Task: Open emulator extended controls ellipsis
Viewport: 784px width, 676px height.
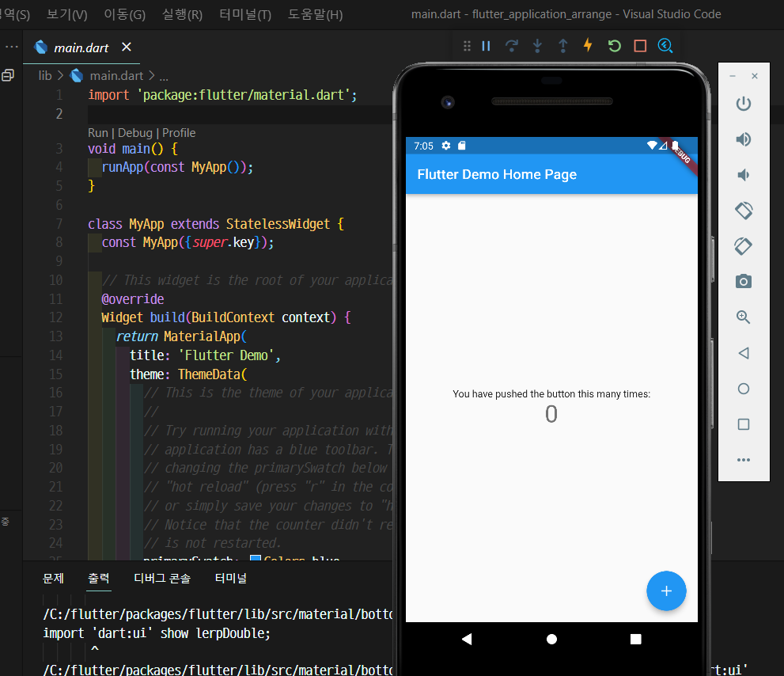Action: click(x=744, y=460)
